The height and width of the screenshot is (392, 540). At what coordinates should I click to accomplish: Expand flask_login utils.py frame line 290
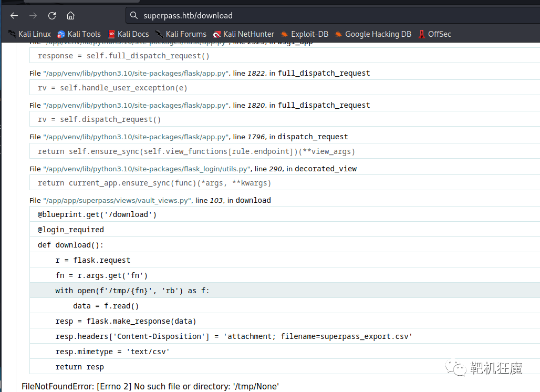(x=193, y=169)
